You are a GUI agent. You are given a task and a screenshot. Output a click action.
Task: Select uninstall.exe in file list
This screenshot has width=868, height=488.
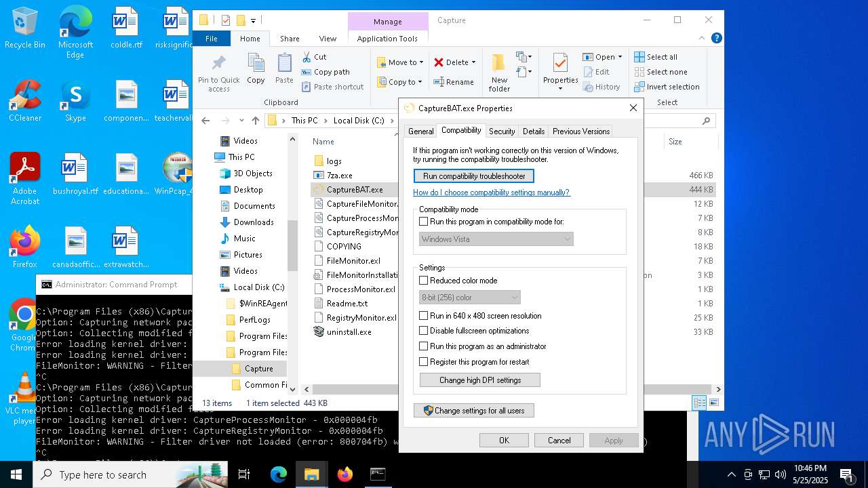point(349,332)
